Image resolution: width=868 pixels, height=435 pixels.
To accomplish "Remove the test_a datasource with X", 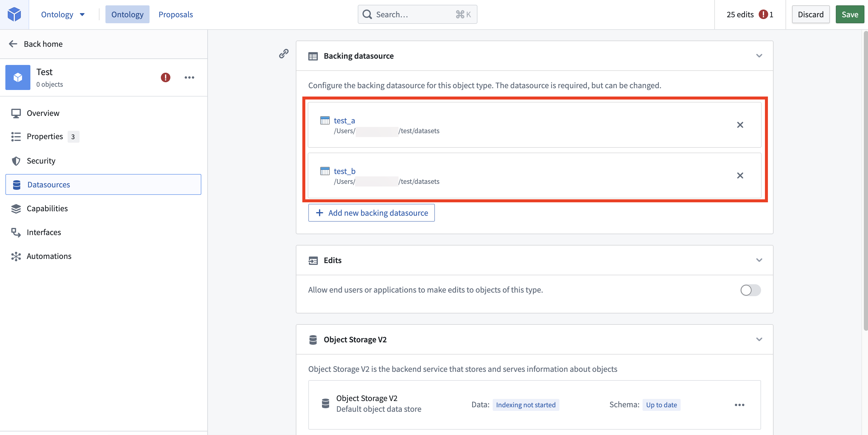I will (740, 125).
